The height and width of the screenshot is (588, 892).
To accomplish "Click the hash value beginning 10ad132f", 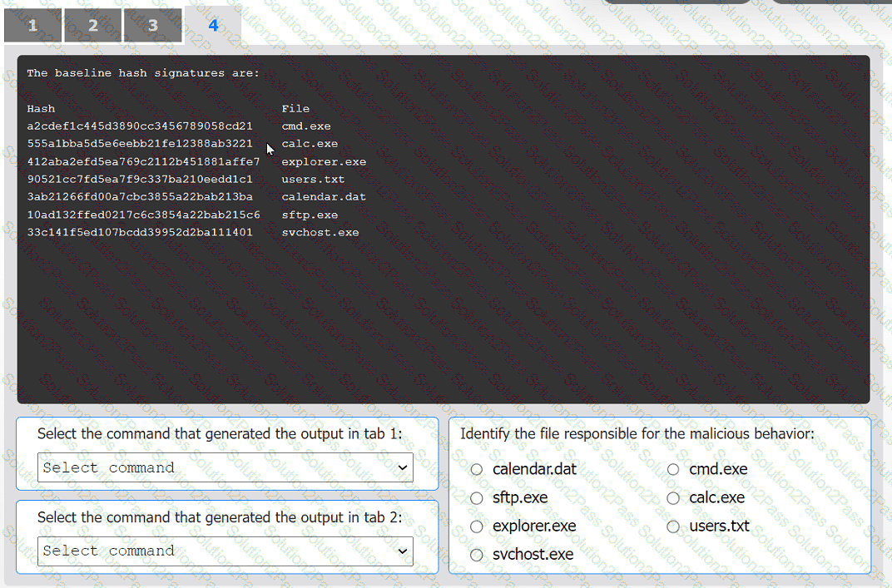I will tap(143, 215).
